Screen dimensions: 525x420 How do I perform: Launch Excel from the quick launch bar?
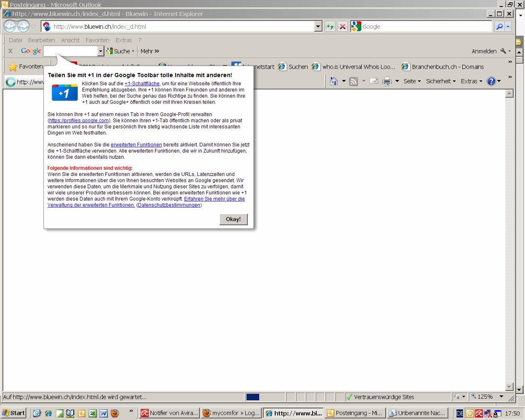93,413
